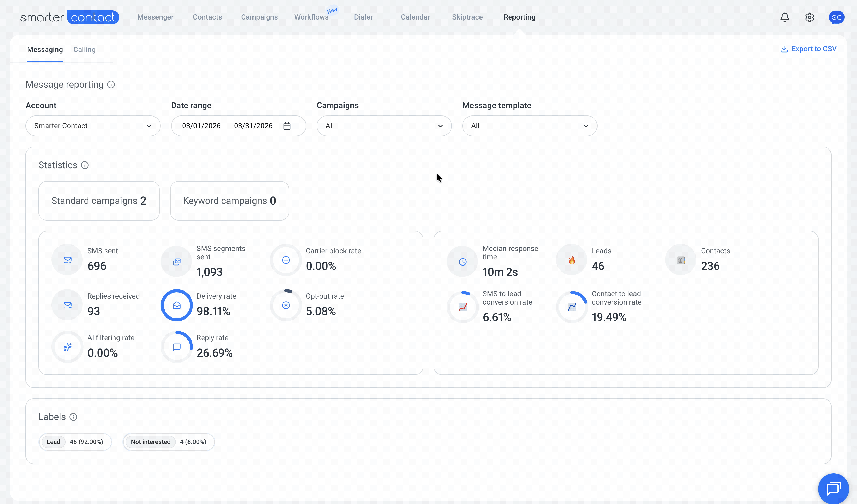Expand the Account dropdown
The image size is (857, 504).
click(93, 126)
